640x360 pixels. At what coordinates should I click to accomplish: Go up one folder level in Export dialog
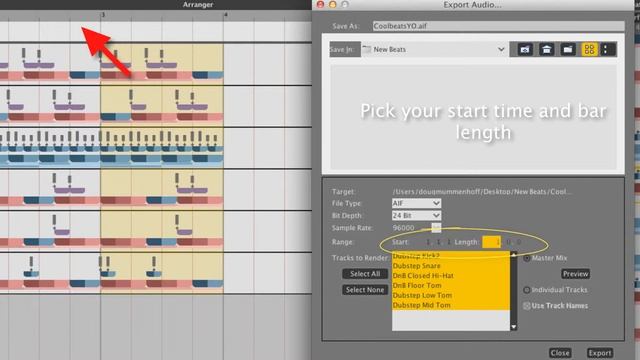tap(525, 49)
